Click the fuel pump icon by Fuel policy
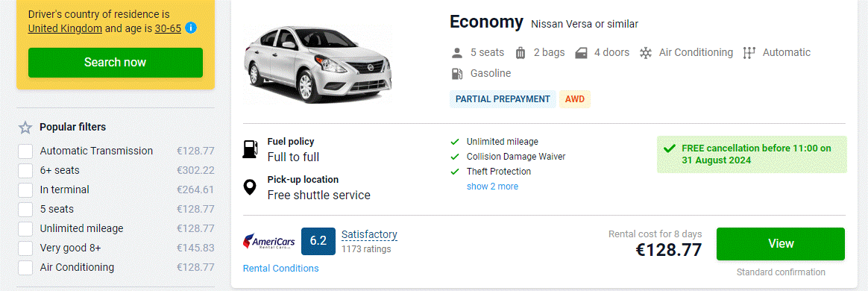The width and height of the screenshot is (868, 291). click(251, 149)
